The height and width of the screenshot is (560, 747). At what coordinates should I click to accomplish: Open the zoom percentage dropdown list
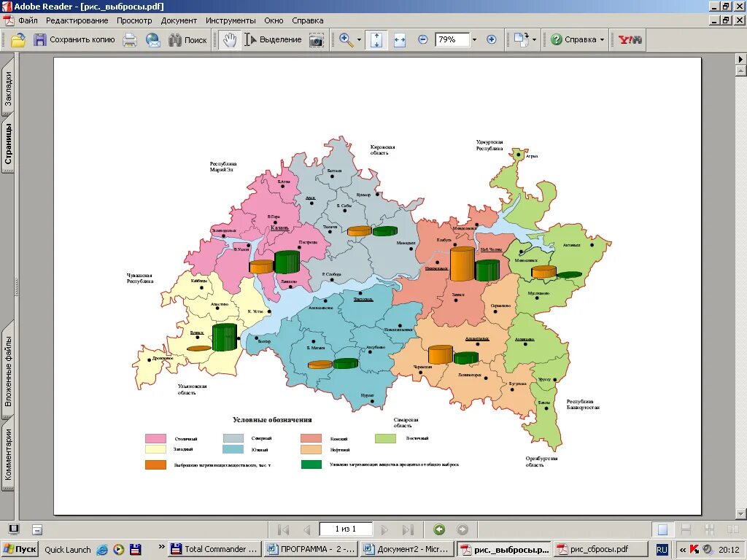pos(474,40)
